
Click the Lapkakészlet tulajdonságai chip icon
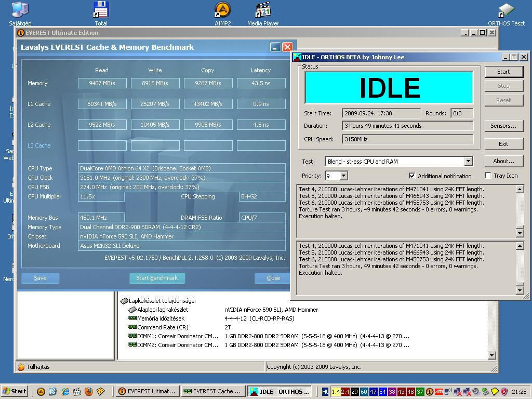click(124, 301)
